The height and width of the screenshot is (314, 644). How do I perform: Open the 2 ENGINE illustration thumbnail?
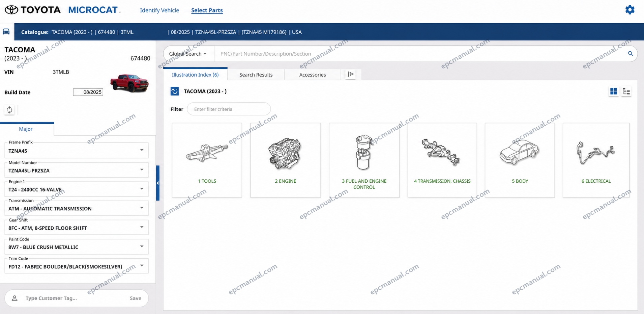click(x=286, y=160)
